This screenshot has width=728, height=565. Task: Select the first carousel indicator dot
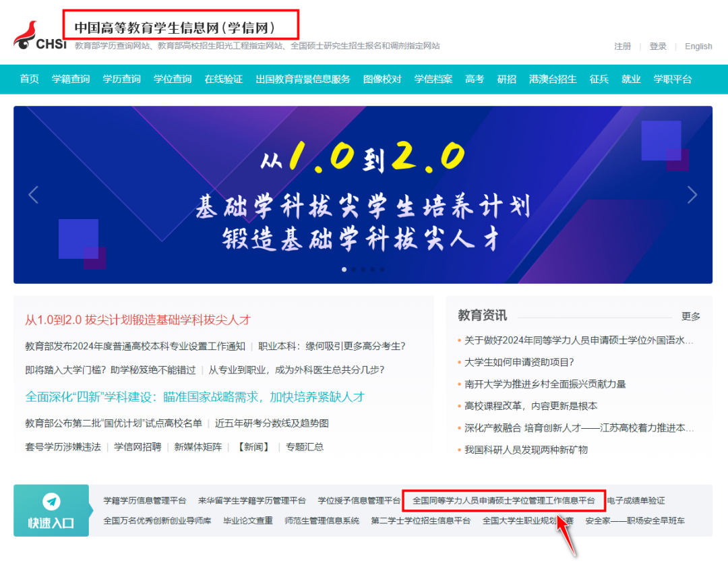[344, 269]
